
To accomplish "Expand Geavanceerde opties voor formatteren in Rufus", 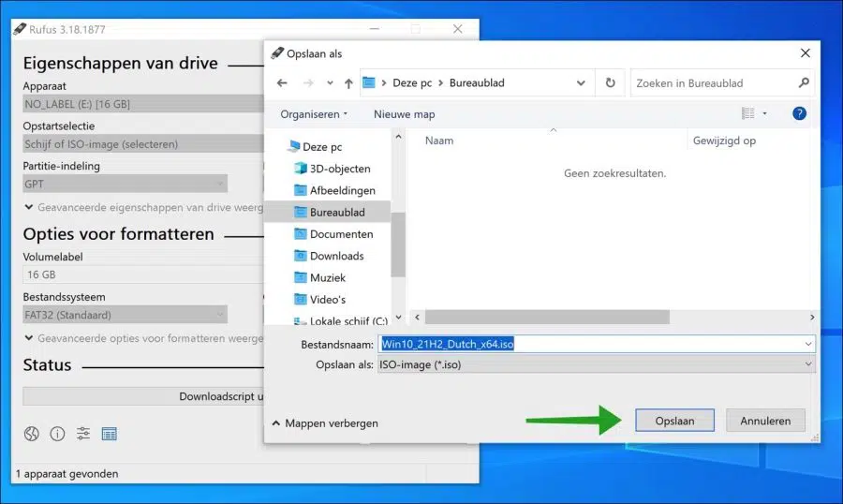I will 143,338.
